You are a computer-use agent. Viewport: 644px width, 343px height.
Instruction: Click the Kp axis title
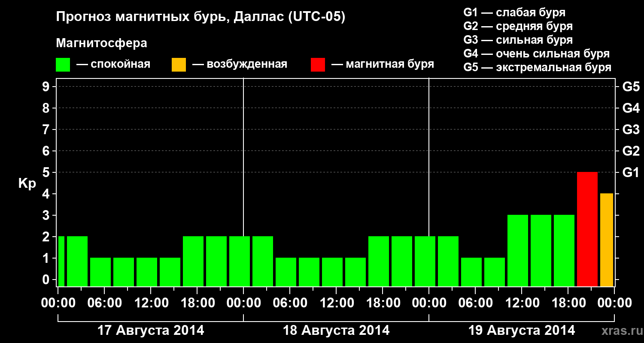click(x=27, y=184)
